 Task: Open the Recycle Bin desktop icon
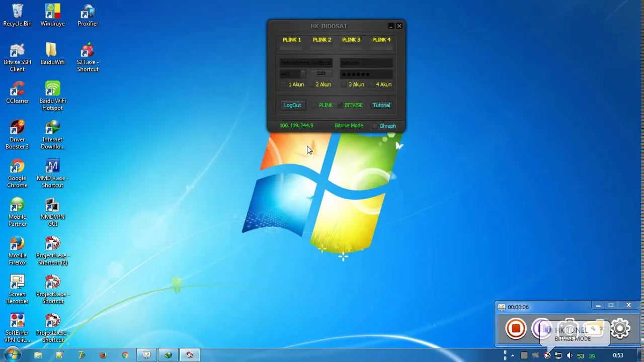click(17, 15)
